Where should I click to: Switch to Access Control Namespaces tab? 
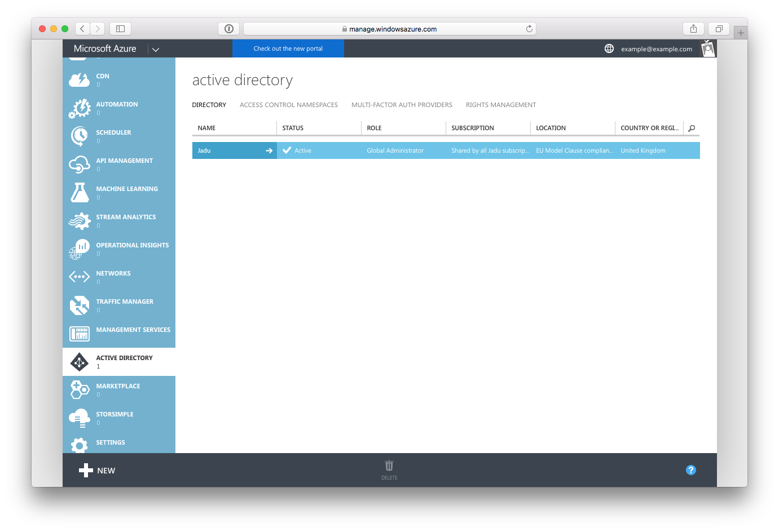coord(289,105)
